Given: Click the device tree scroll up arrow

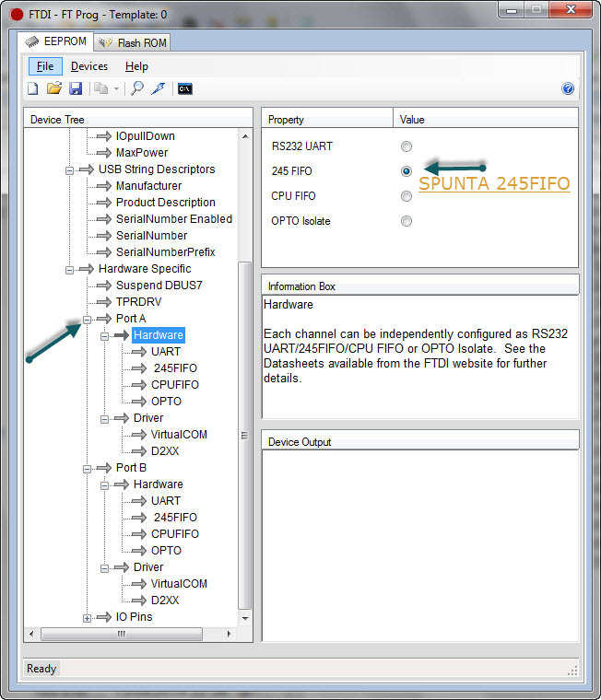Looking at the screenshot, I should (x=245, y=136).
